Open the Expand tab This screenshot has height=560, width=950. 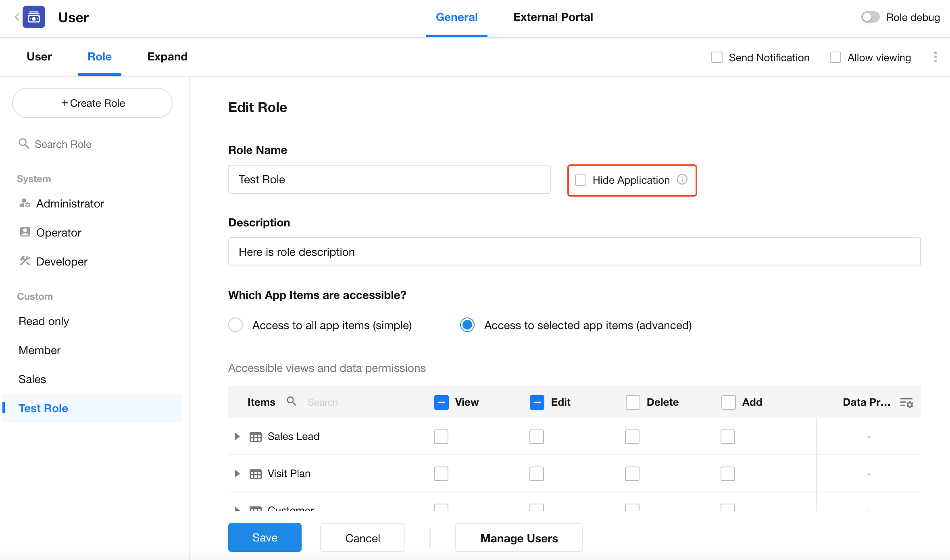click(x=167, y=57)
